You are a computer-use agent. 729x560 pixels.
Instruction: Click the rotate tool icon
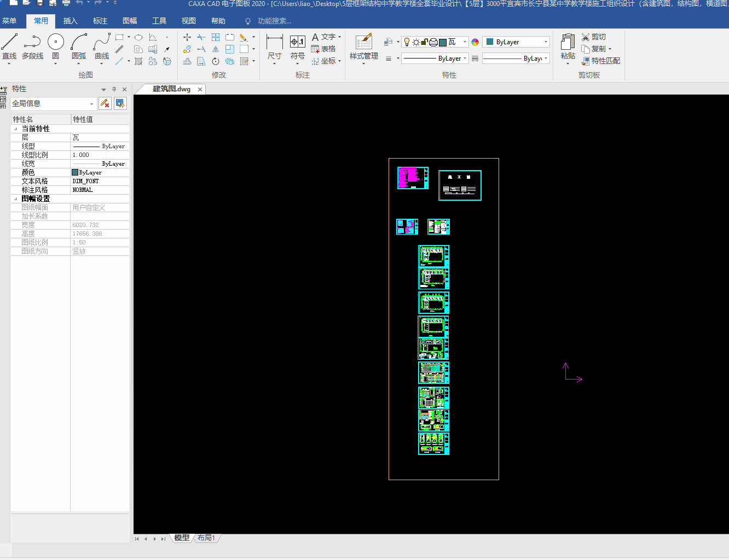pyautogui.click(x=216, y=61)
